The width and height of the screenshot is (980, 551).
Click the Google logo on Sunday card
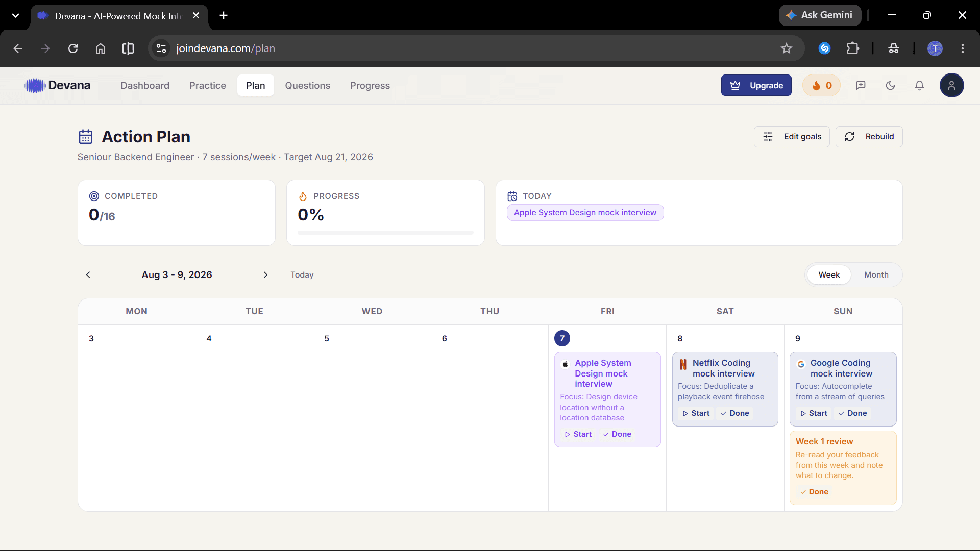coord(801,364)
